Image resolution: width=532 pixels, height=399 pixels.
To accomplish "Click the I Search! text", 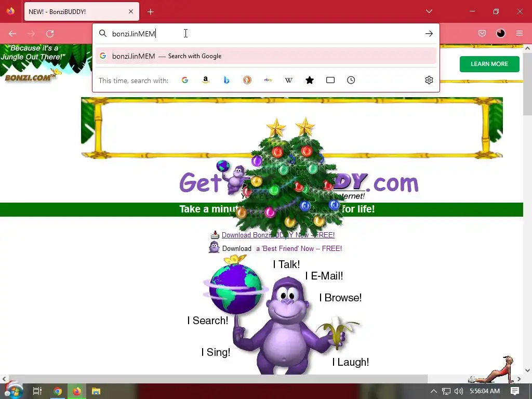I will [208, 320].
